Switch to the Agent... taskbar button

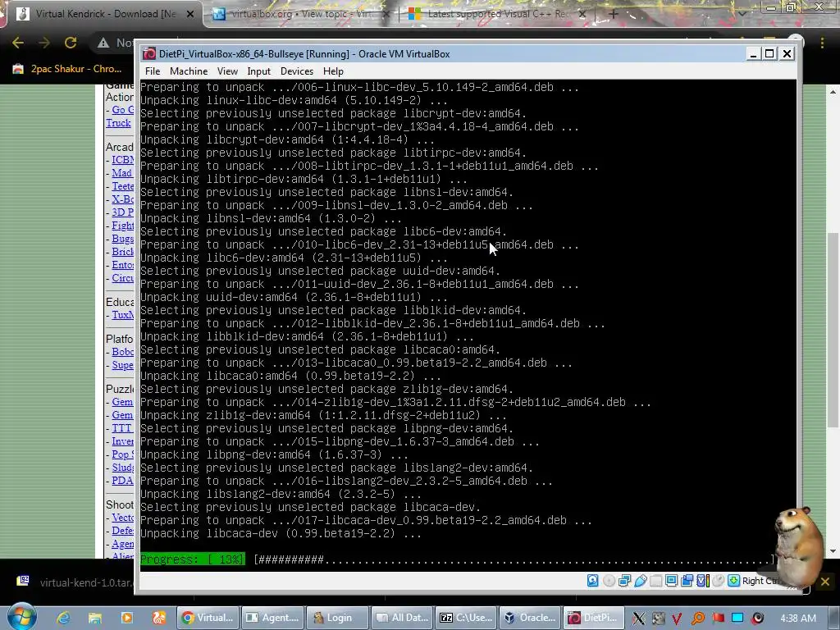pos(272,618)
